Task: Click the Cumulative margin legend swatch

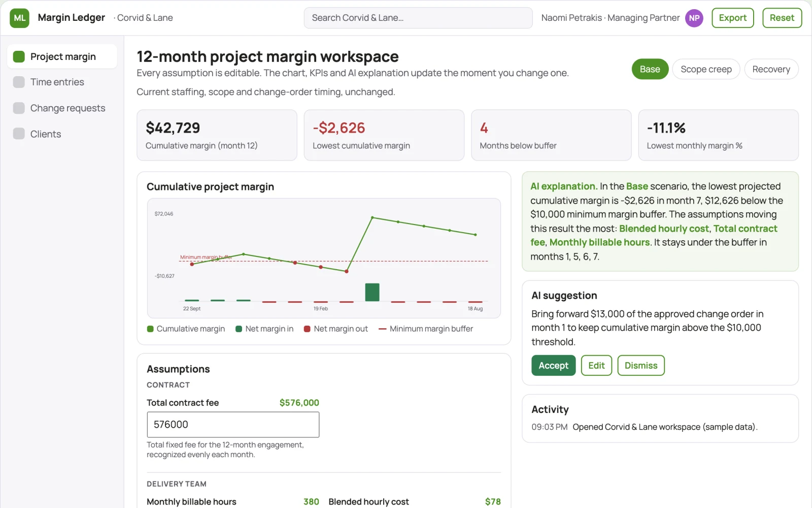Action: pos(150,329)
